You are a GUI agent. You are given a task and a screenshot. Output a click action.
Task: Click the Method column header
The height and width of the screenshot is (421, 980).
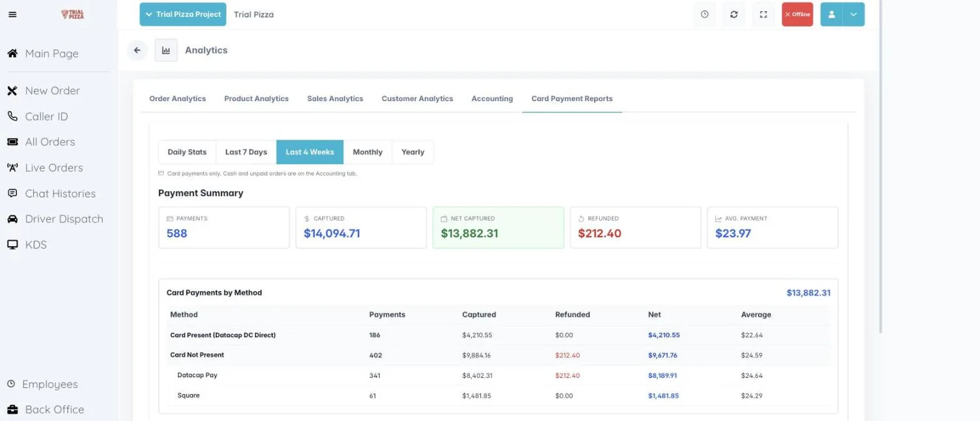point(184,315)
